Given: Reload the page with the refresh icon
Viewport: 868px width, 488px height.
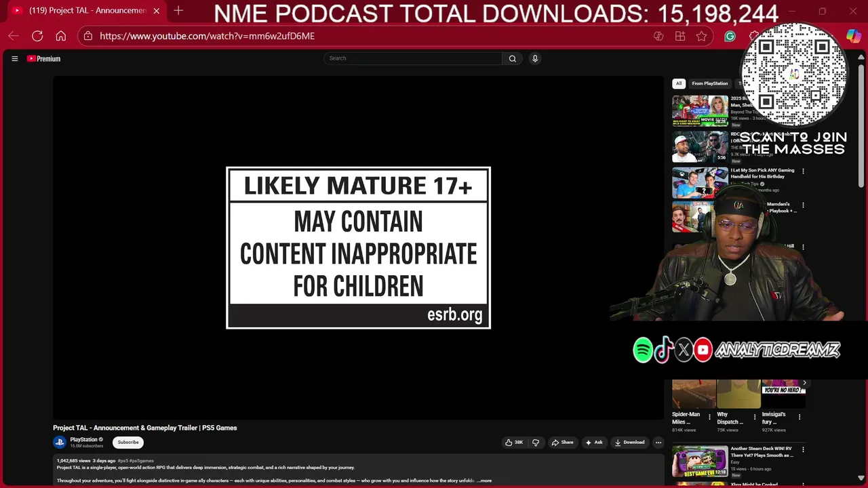Looking at the screenshot, I should point(37,36).
